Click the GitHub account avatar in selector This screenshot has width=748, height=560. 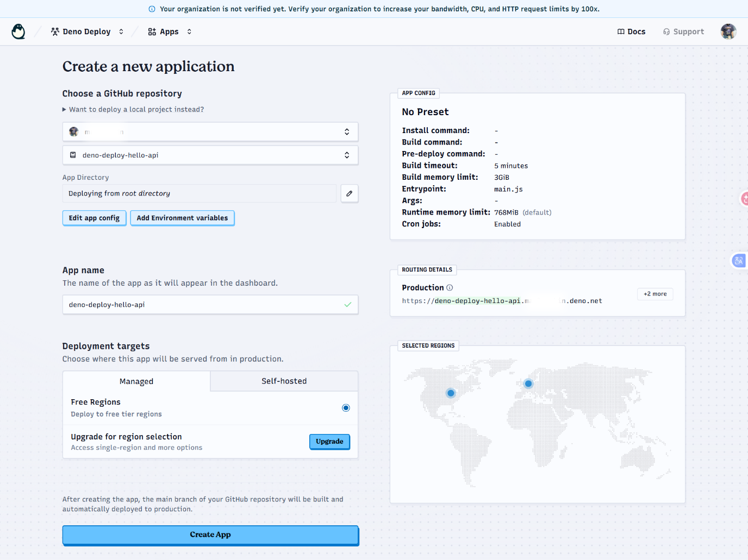(x=74, y=132)
